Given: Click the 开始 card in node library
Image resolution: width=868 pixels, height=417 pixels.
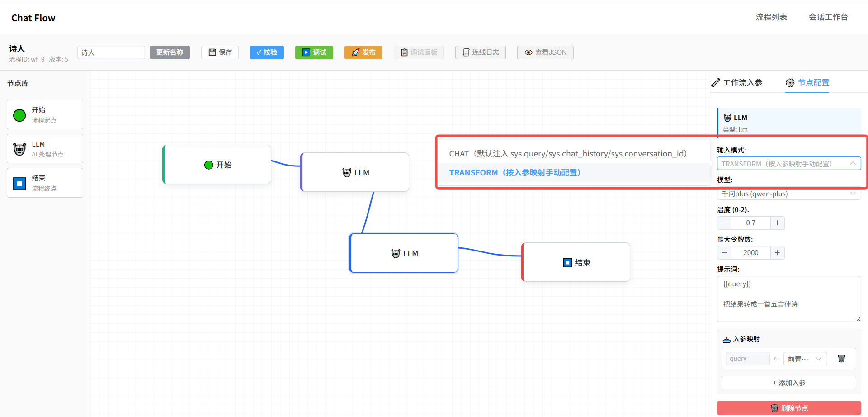Looking at the screenshot, I should click(x=45, y=114).
